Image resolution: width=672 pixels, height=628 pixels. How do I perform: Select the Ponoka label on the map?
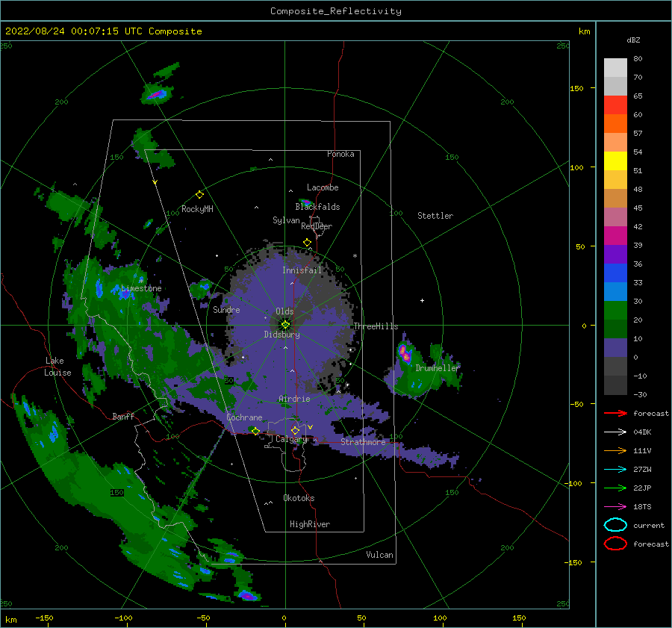pos(340,154)
